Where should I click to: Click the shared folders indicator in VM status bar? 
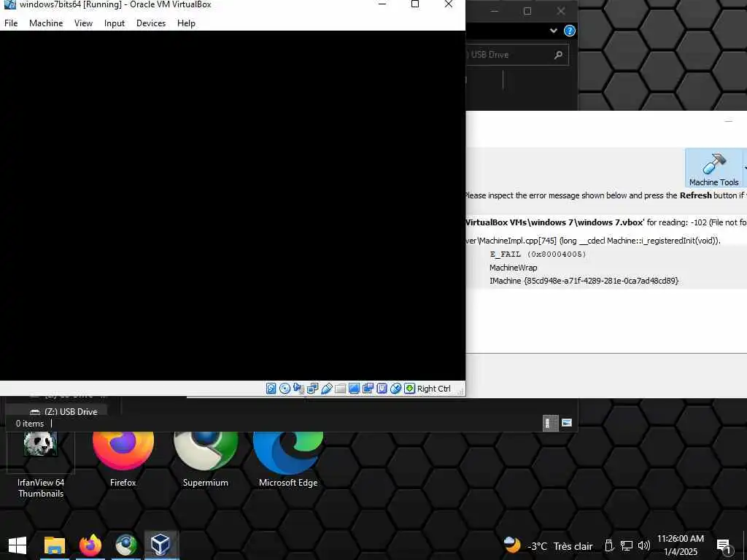pos(340,389)
